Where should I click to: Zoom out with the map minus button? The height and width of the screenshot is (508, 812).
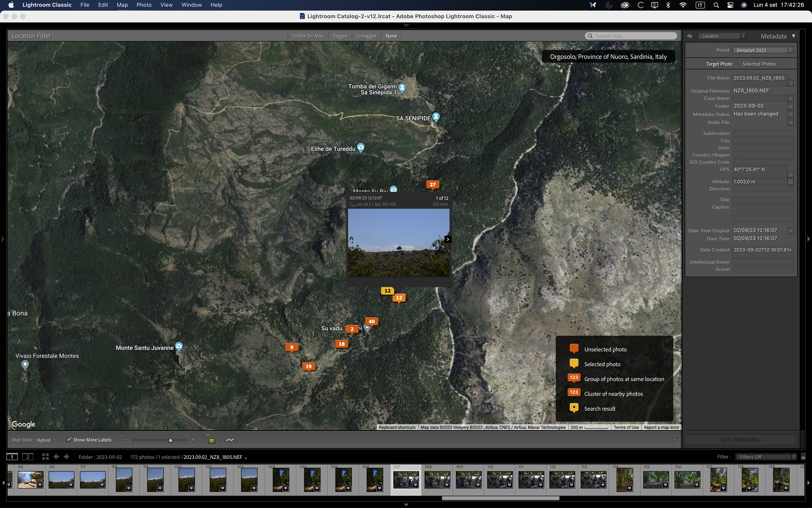coord(125,440)
